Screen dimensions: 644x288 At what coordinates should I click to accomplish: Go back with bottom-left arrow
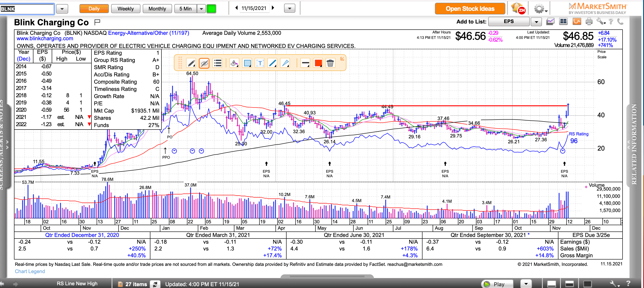[2, 284]
